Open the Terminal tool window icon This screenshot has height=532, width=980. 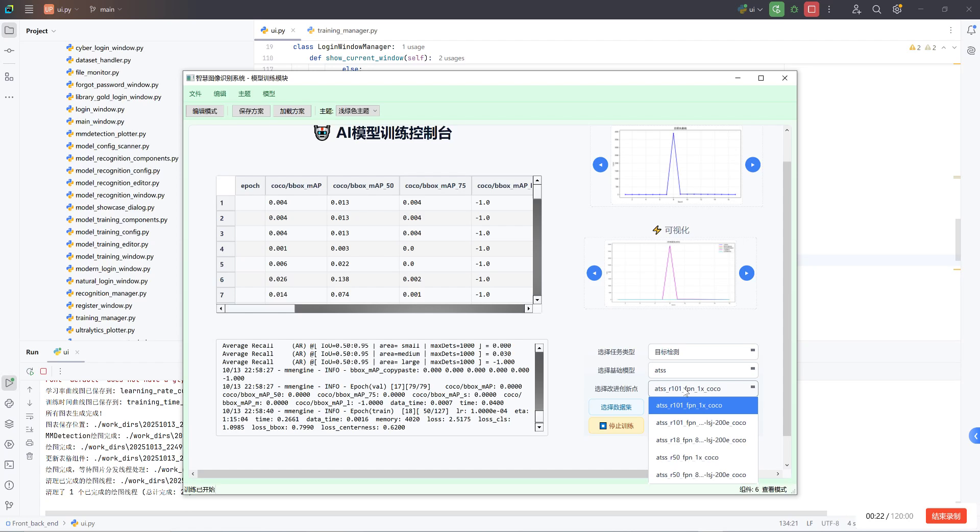click(x=9, y=465)
